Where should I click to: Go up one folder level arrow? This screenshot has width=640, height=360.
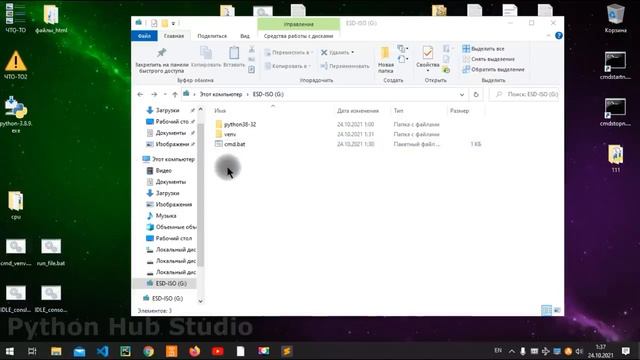click(x=175, y=94)
